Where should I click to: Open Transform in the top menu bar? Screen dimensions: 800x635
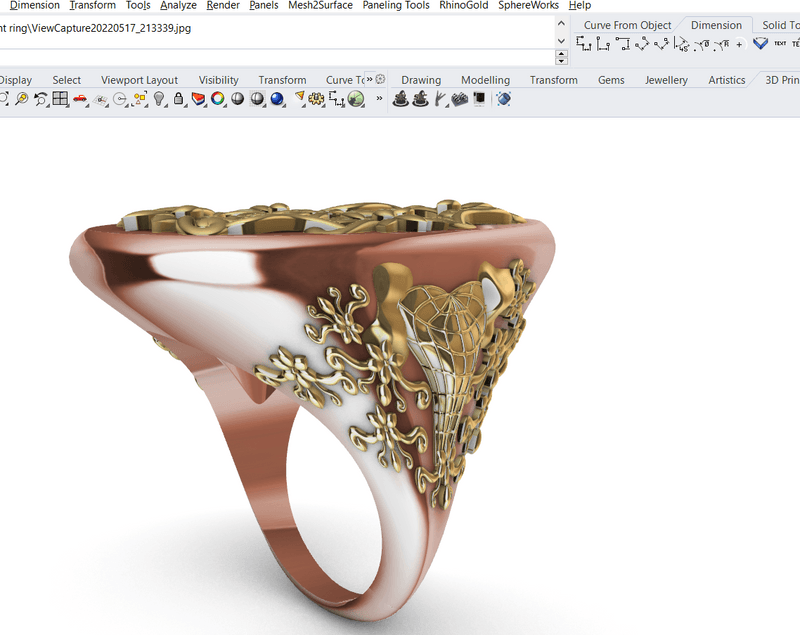[x=93, y=6]
